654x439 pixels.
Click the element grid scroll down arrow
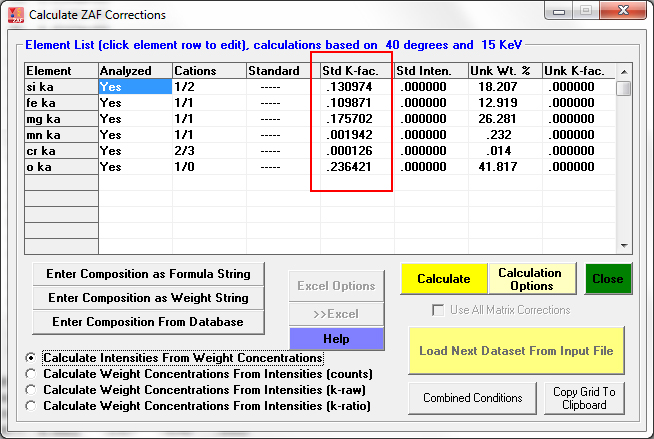(623, 245)
